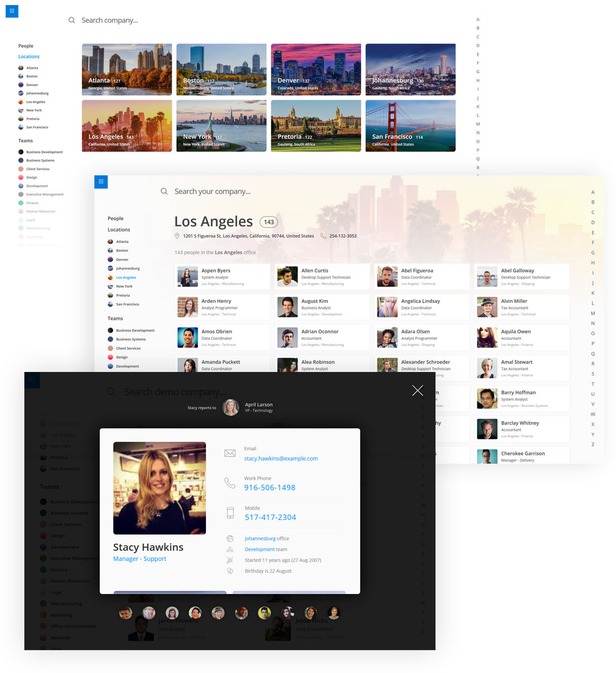Click the map pin icon beside the Figueroa address
This screenshot has height=673, width=616.
pos(177,236)
